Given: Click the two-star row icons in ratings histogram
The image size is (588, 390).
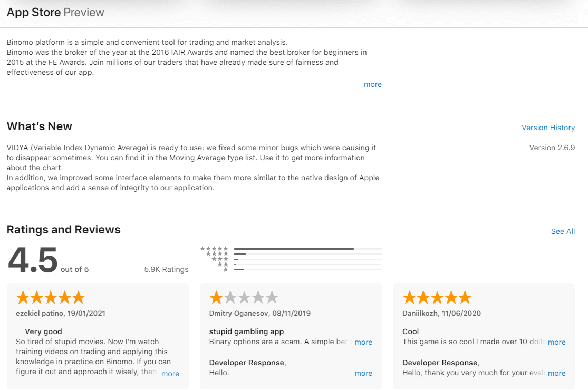Looking at the screenshot, I should click(223, 265).
